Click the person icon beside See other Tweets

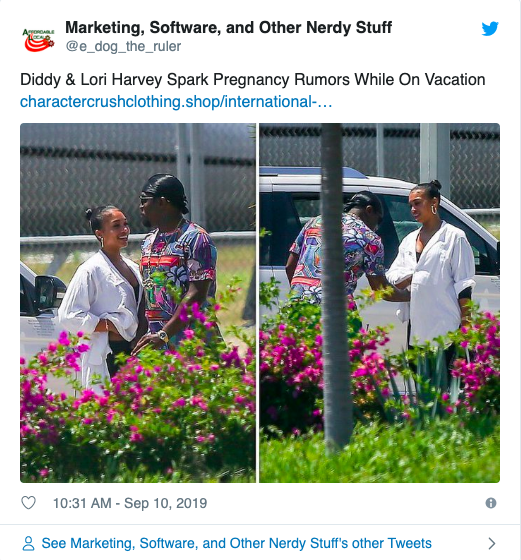pos(29,543)
